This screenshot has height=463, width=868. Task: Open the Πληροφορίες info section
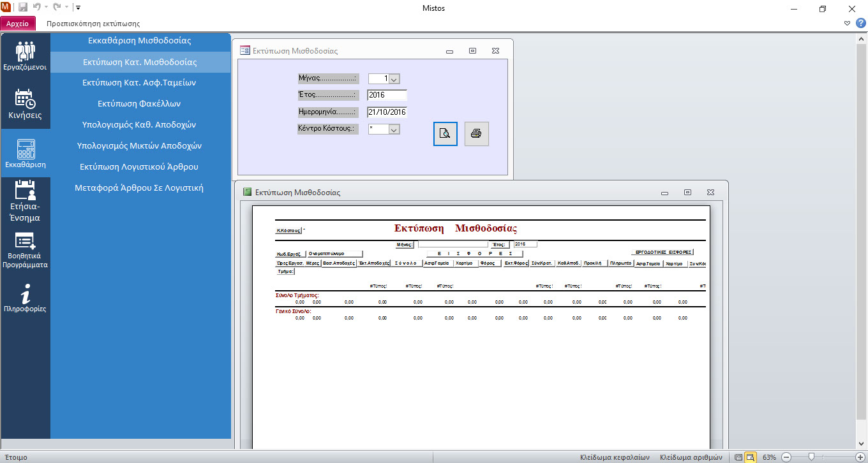[25, 300]
